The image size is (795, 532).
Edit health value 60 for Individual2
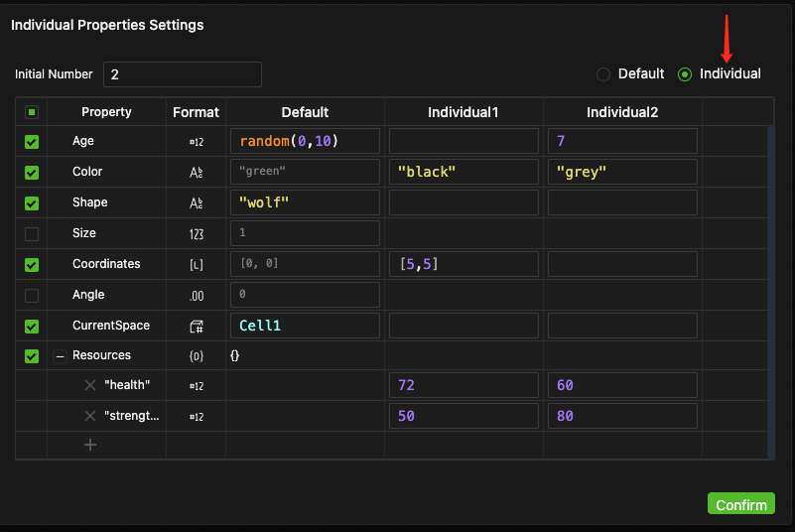(622, 385)
